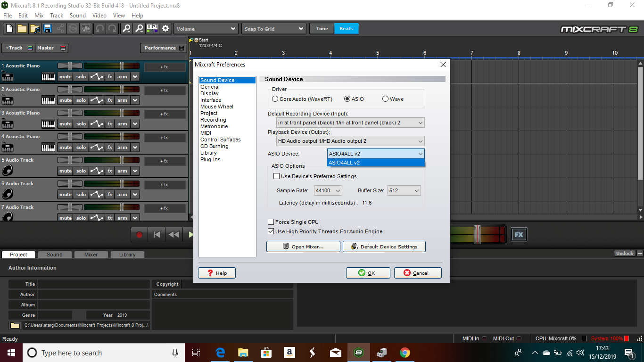Open the MIDI editor icon in the toolbar

tap(152, 29)
